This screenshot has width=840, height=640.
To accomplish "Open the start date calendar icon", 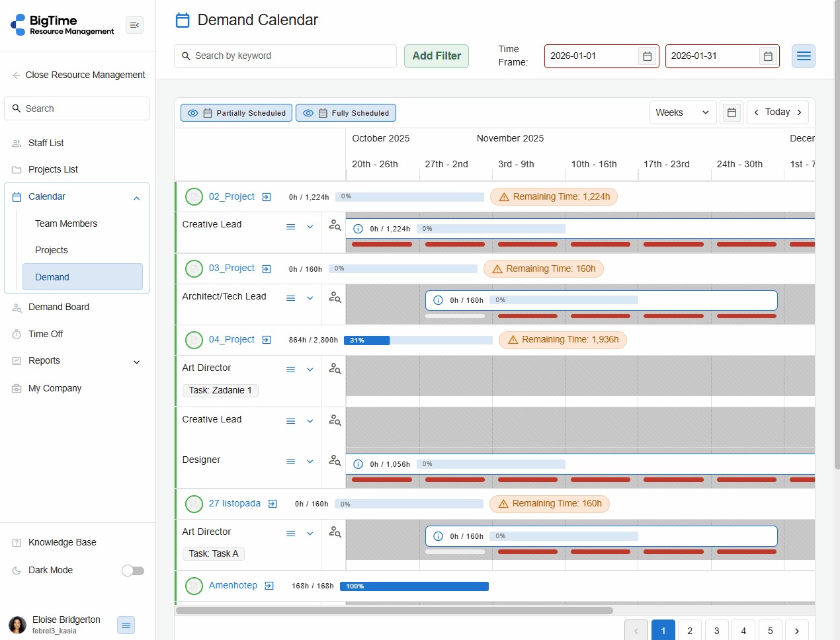I will click(648, 56).
